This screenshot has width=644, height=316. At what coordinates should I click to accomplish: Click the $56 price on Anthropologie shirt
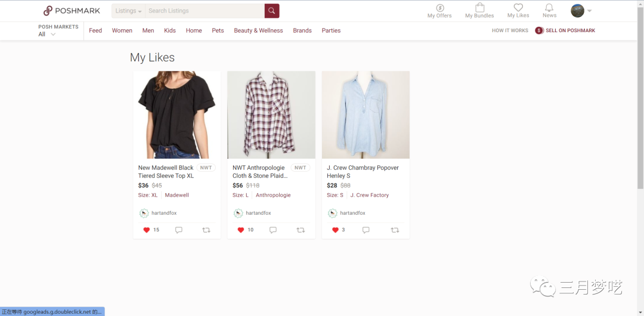[x=238, y=186]
